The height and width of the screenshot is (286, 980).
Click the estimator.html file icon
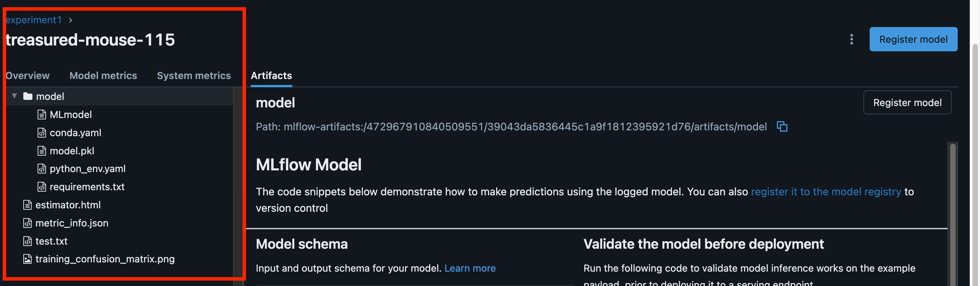coord(27,205)
